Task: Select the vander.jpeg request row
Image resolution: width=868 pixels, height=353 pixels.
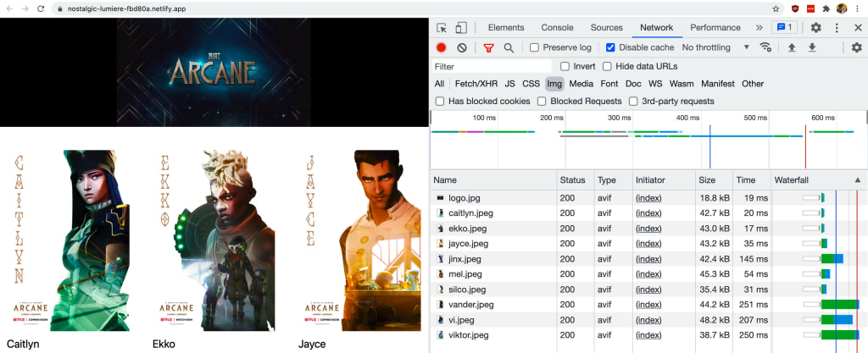Action: (648, 305)
